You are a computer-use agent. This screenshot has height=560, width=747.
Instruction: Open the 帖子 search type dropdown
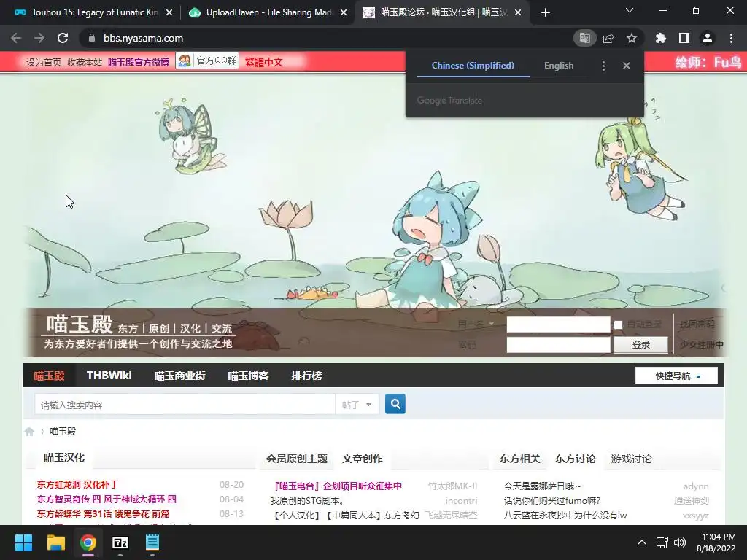[x=357, y=405]
